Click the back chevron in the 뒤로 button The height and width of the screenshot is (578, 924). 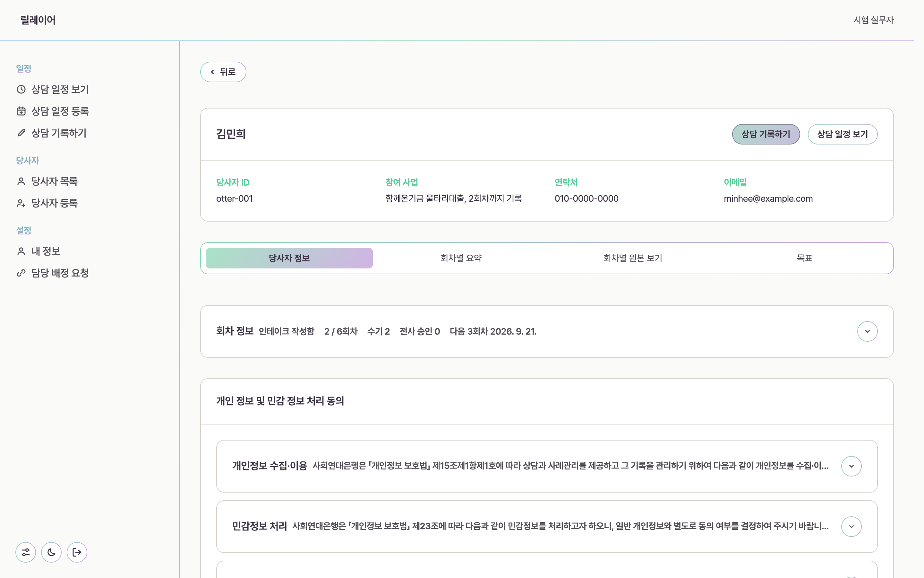point(213,72)
